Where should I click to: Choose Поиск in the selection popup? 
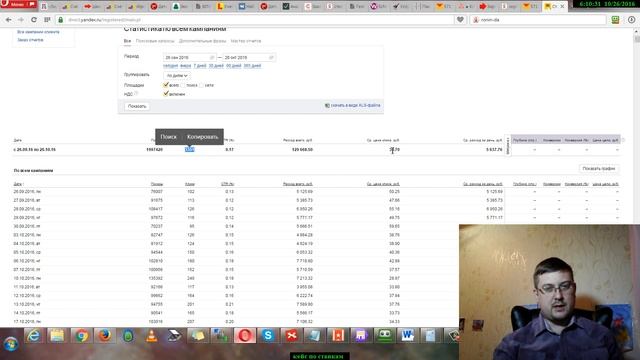169,137
